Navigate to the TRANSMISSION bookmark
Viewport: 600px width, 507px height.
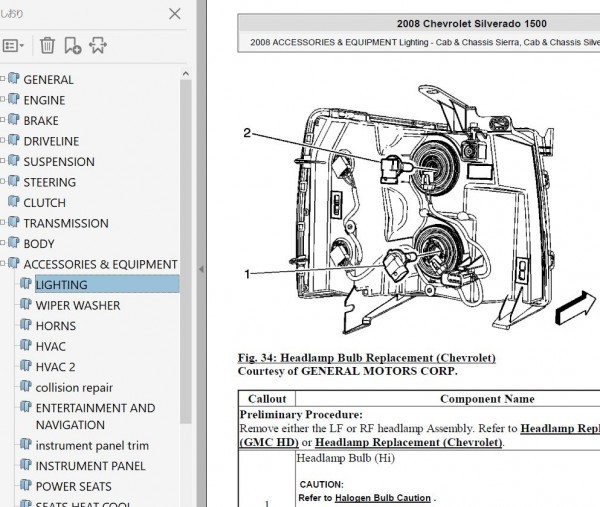click(x=66, y=223)
